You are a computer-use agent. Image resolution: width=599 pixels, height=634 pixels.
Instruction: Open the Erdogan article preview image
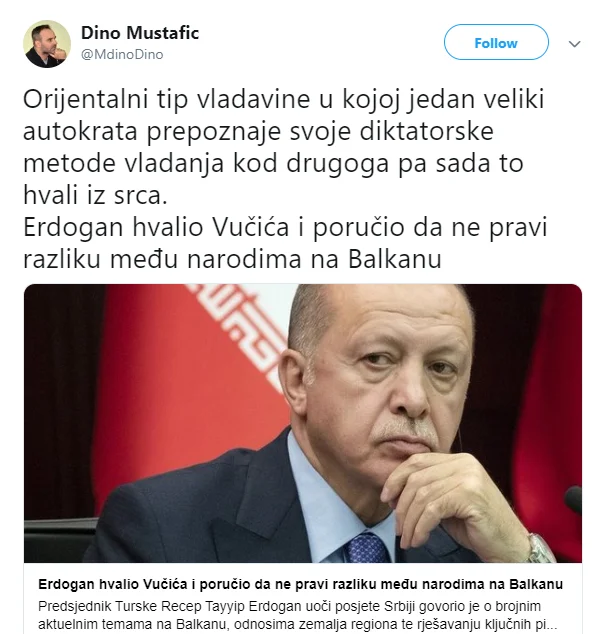click(303, 423)
